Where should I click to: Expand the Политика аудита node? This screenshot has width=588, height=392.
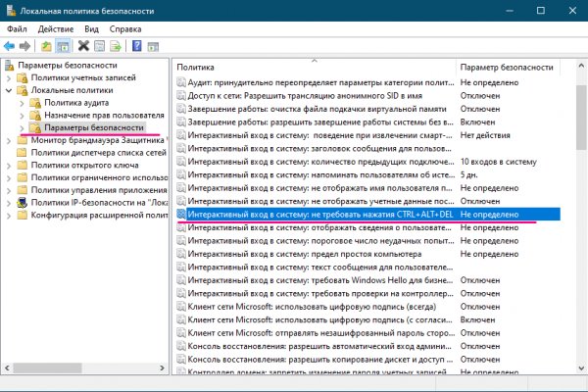point(23,102)
